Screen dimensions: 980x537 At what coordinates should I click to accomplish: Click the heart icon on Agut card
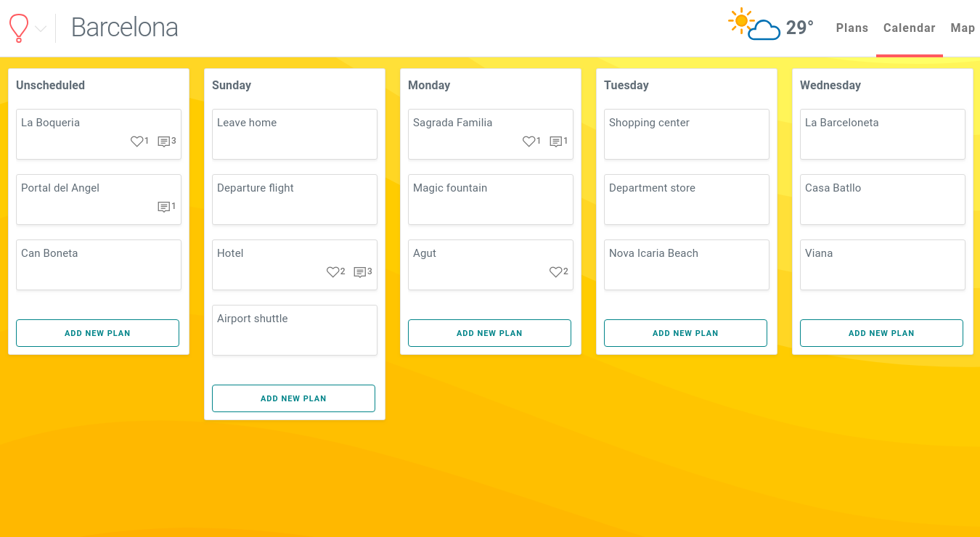(x=555, y=272)
